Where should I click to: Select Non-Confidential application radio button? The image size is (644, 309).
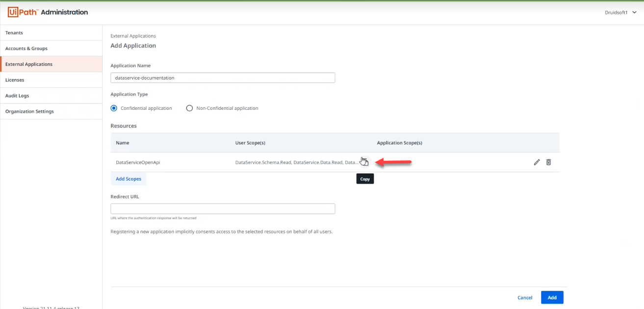coord(189,108)
